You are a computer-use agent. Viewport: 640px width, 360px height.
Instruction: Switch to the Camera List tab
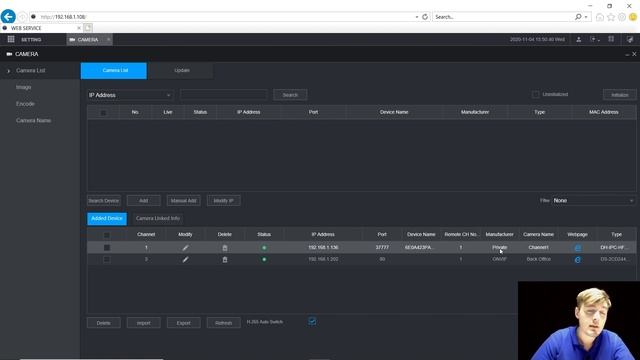point(114,71)
